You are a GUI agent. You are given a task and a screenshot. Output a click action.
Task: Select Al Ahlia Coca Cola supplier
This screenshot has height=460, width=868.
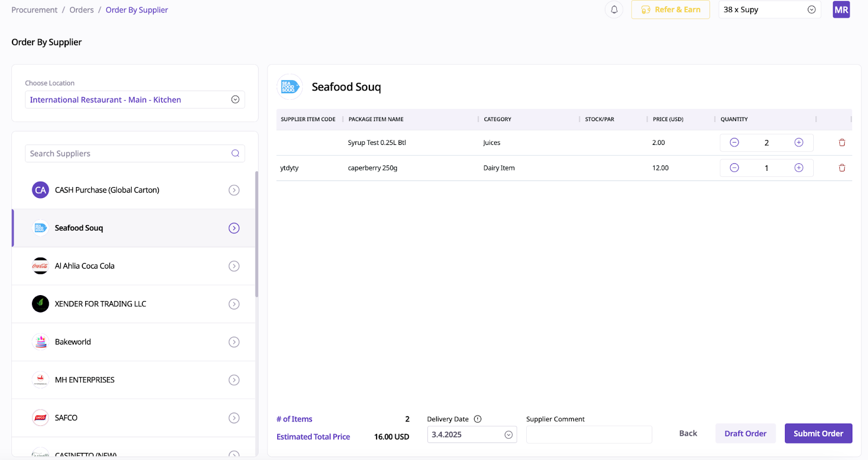point(85,266)
